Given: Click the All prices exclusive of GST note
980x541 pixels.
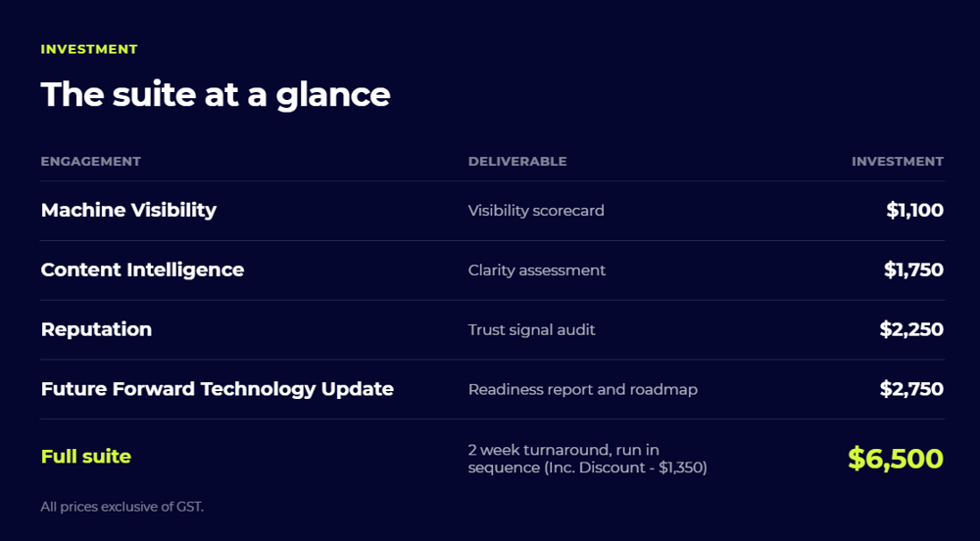Looking at the screenshot, I should 122,507.
